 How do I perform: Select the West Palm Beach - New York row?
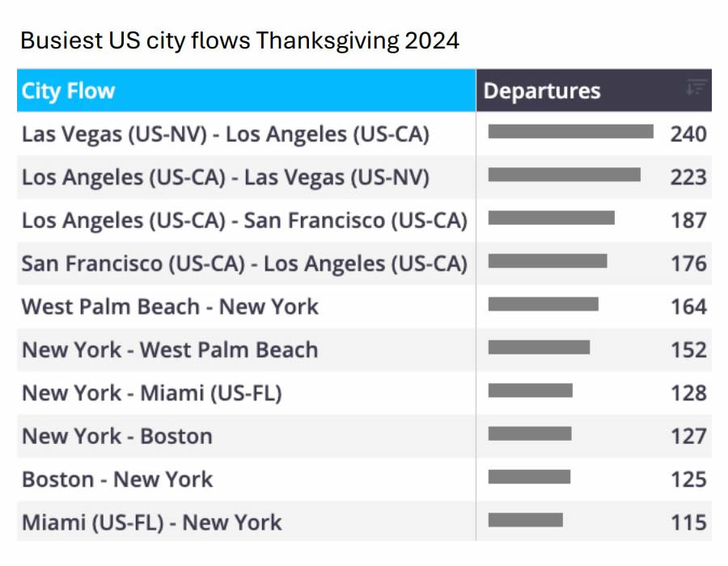click(170, 307)
